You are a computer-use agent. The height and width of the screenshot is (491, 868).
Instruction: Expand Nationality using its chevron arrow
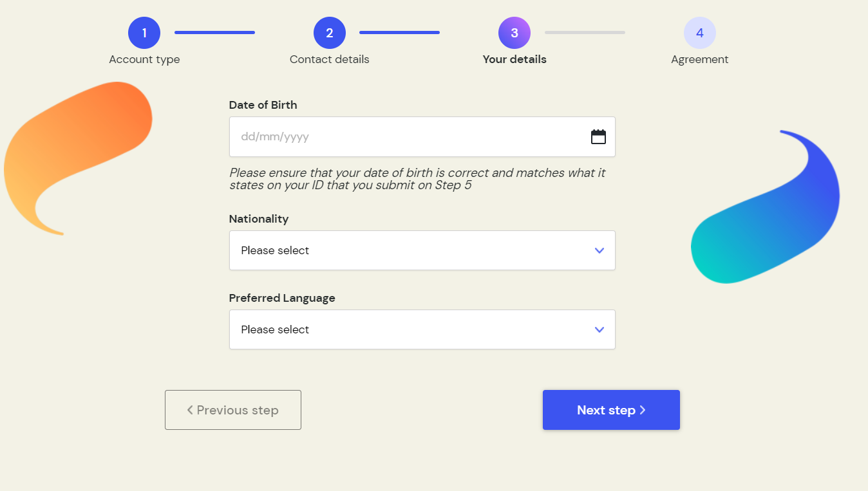(x=599, y=250)
